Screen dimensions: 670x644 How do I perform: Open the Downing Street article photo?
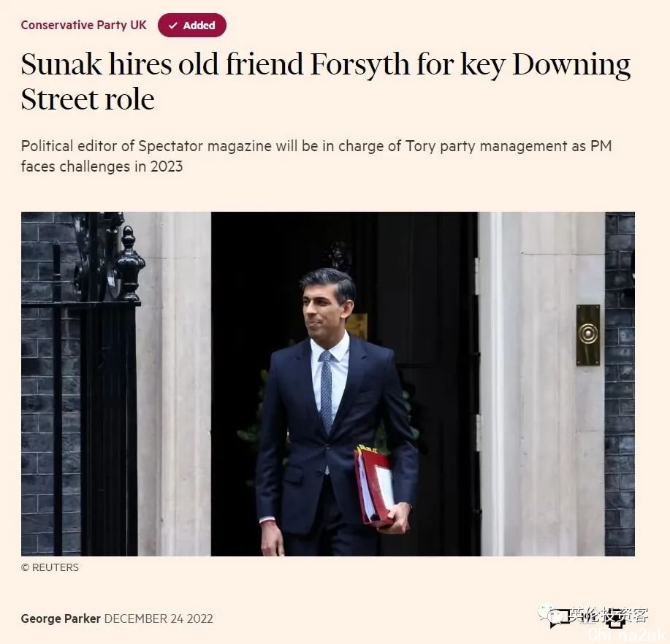pos(328,384)
